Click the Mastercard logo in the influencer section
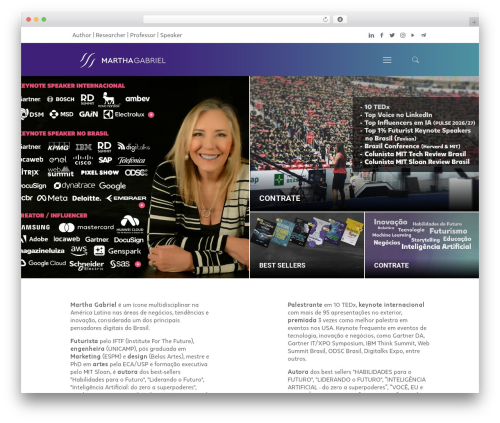The image size is (500, 423). 86,227
